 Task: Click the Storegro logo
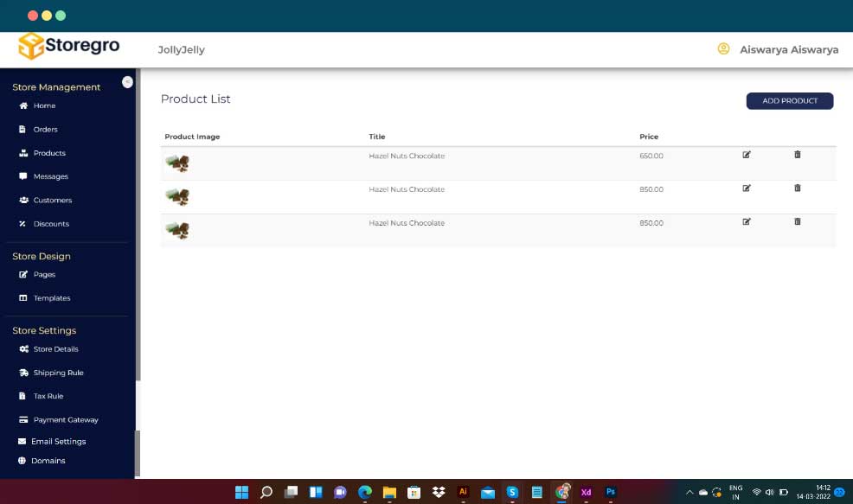point(69,47)
